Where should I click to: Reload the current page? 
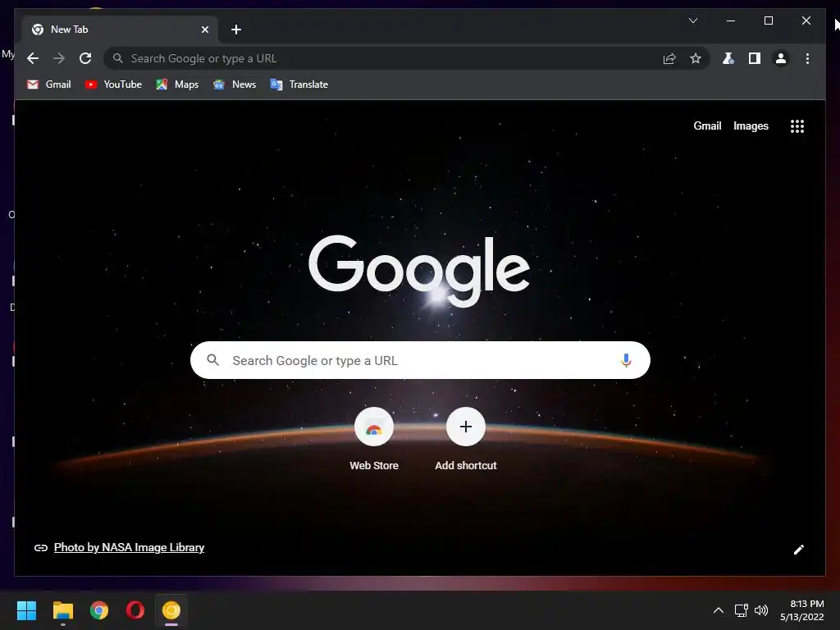click(x=85, y=58)
